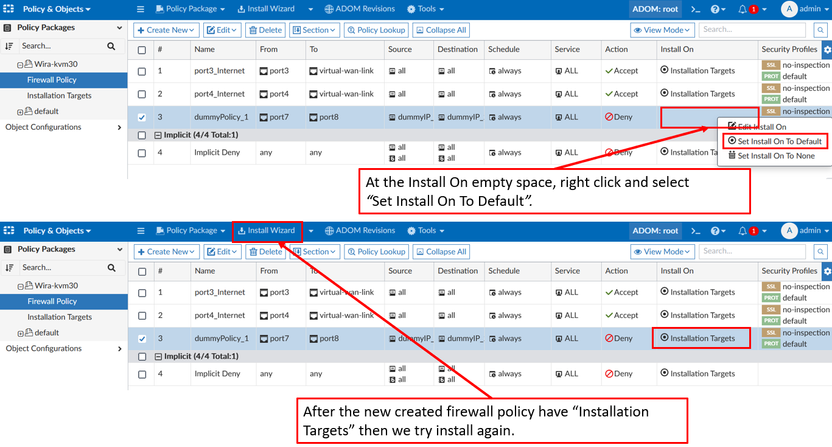832x447 pixels.
Task: Click Delete button in upper toolbar
Action: coord(265,30)
